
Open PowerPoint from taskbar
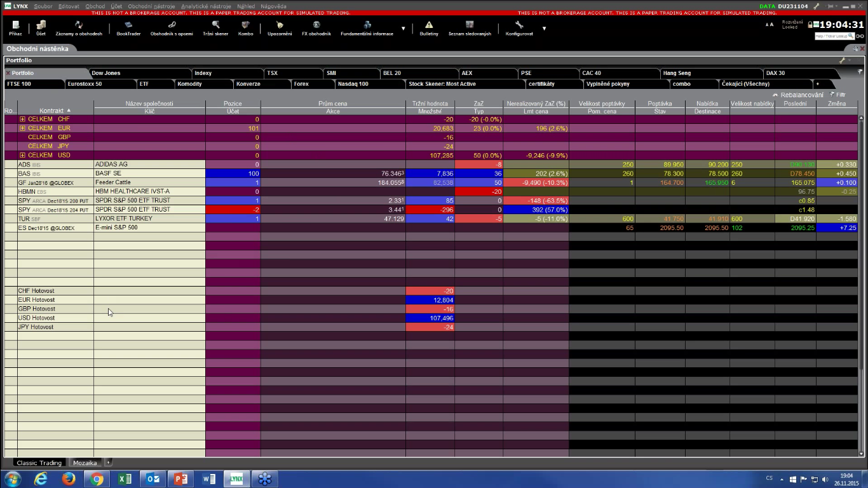coord(180,479)
